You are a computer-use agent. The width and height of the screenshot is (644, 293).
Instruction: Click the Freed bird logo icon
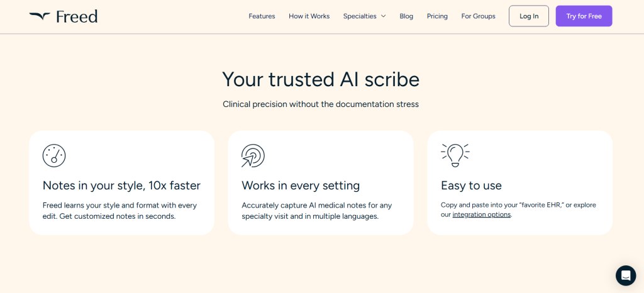(39, 16)
